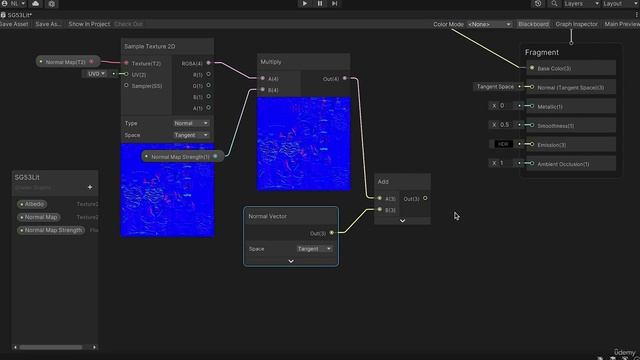
Task: Click the G(1) output port
Action: pyautogui.click(x=209, y=85)
